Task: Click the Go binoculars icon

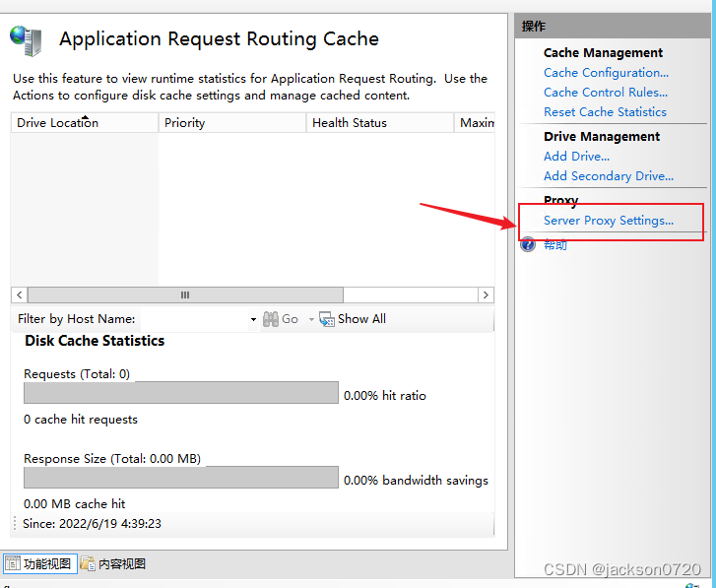Action: coord(271,319)
